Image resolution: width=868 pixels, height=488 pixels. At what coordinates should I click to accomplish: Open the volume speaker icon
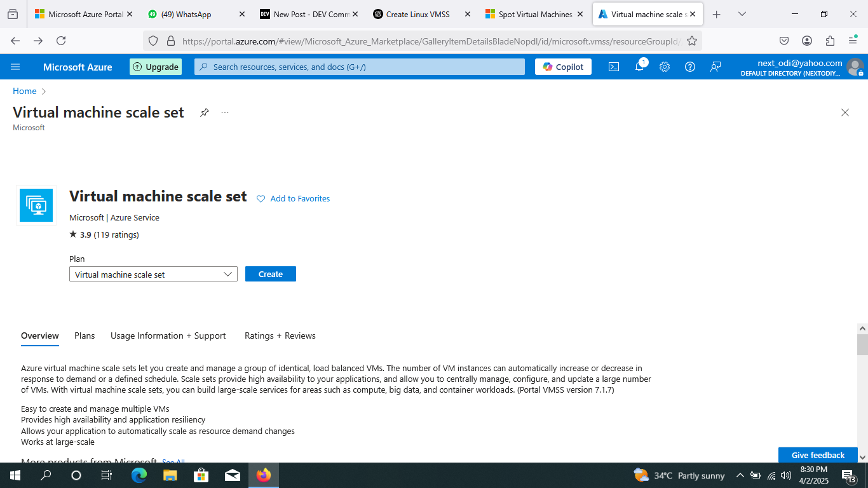(x=786, y=475)
